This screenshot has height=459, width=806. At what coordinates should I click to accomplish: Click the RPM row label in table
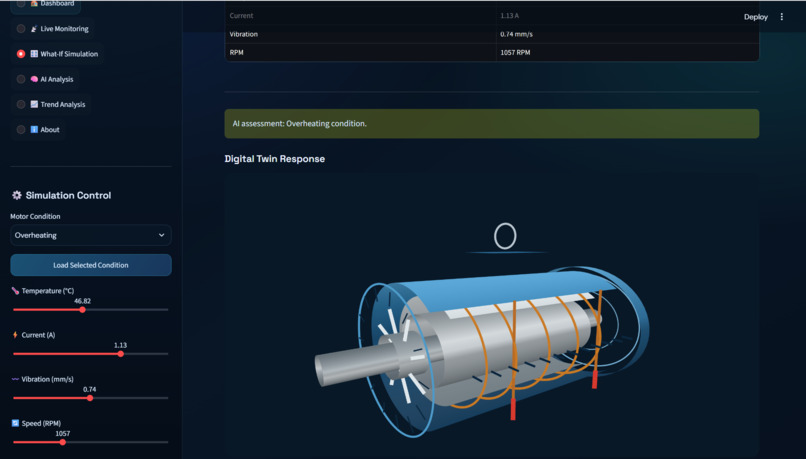pyautogui.click(x=236, y=52)
